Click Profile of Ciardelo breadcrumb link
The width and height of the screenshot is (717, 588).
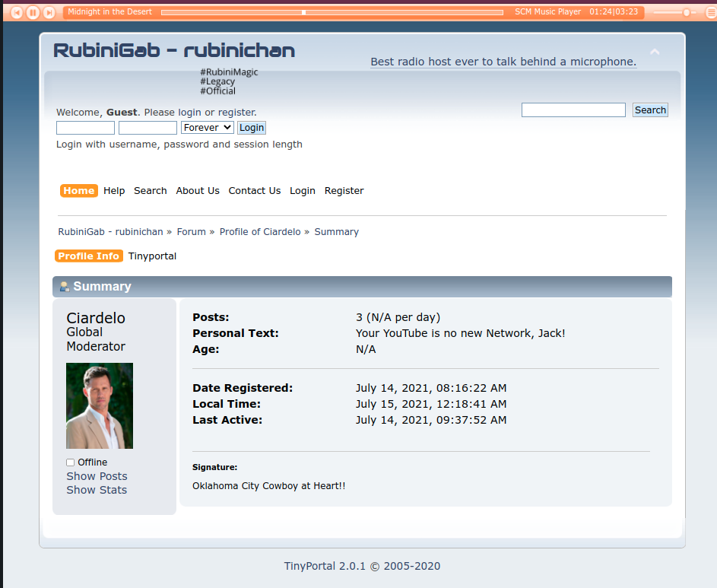[x=260, y=232]
